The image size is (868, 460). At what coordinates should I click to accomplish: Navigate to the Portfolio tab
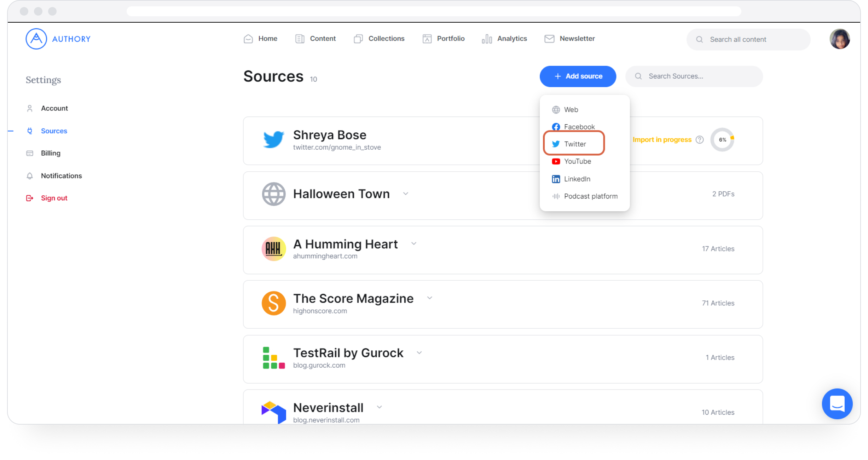451,39
